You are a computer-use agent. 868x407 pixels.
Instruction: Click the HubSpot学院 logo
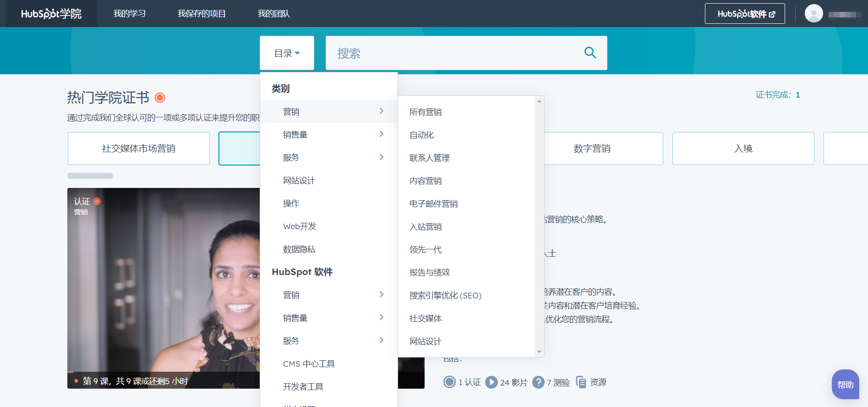[x=51, y=14]
